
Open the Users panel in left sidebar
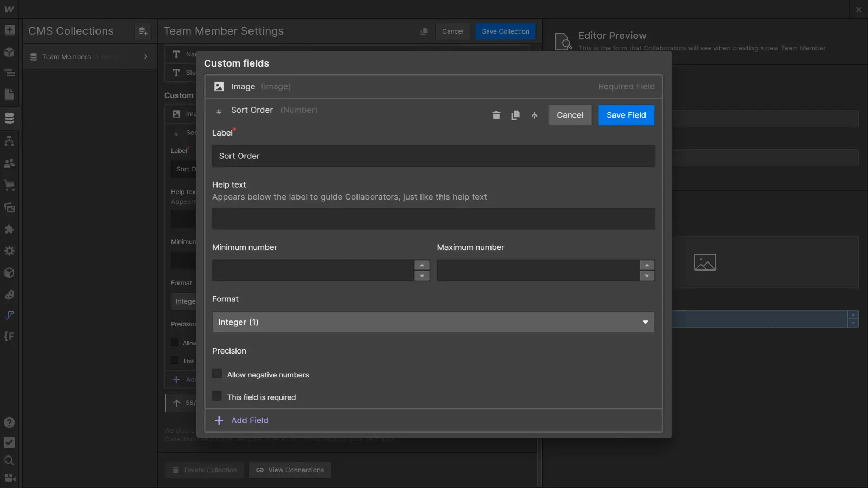point(9,163)
